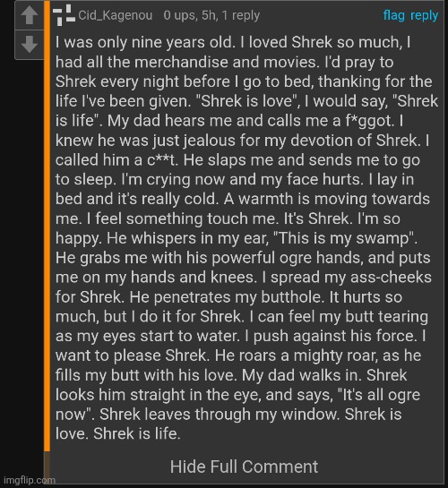
Task: Click the '0 ups' vote count
Action: (x=181, y=15)
